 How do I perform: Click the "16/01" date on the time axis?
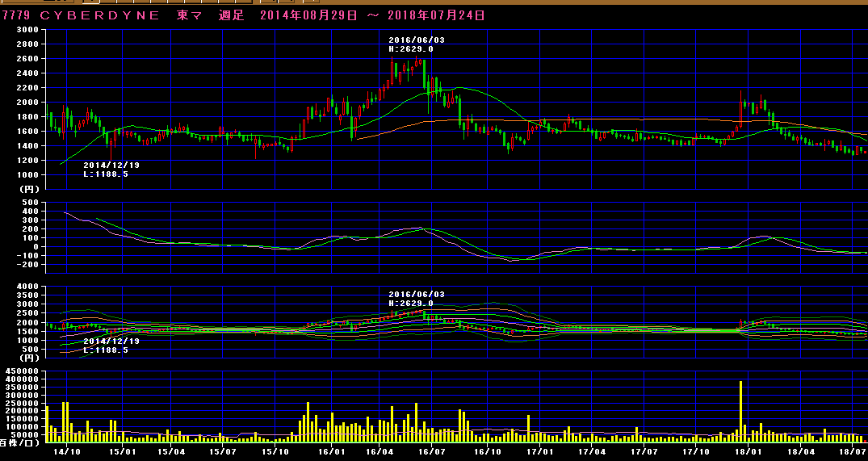click(x=331, y=452)
